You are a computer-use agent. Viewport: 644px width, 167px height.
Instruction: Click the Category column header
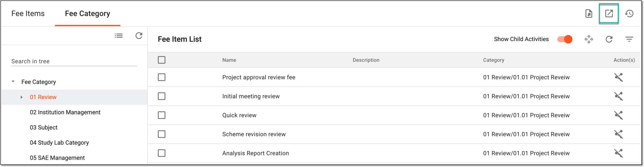pos(494,60)
